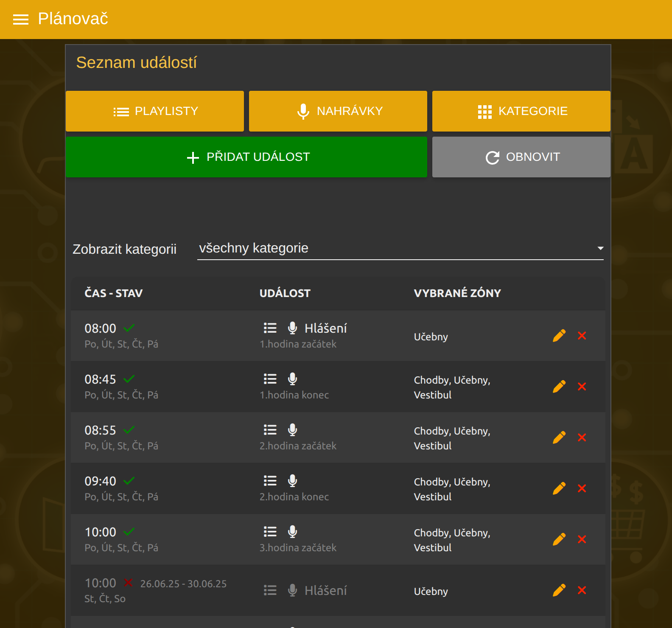
Task: Click microphone icon in 08:45 event row
Action: click(292, 378)
